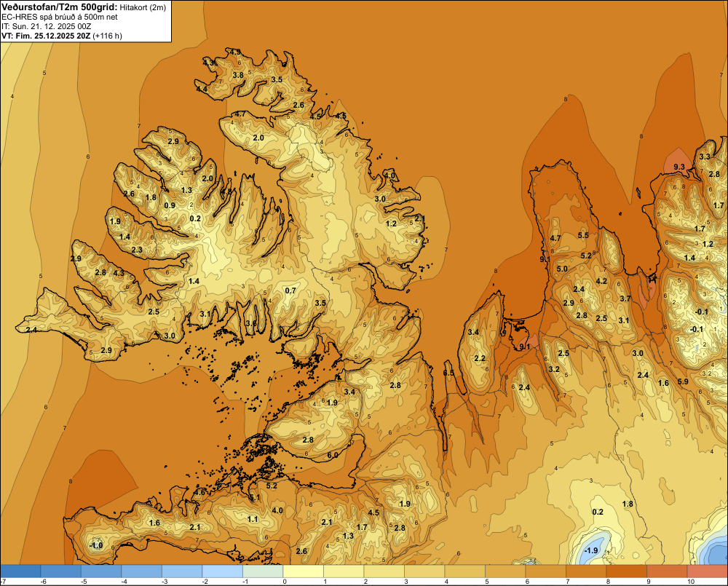Select the 9.3 temperature value
This screenshot has width=728, height=586.
pos(678,167)
